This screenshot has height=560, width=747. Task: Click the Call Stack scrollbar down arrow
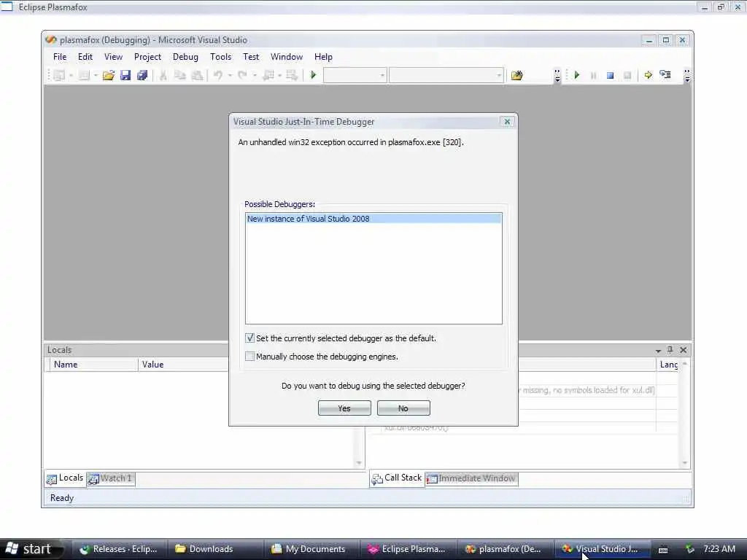684,463
